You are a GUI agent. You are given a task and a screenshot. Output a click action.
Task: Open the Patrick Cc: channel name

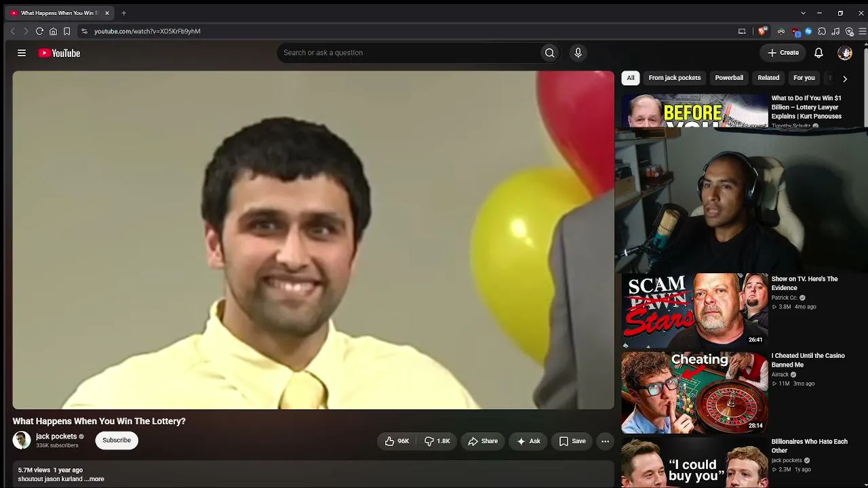785,298
